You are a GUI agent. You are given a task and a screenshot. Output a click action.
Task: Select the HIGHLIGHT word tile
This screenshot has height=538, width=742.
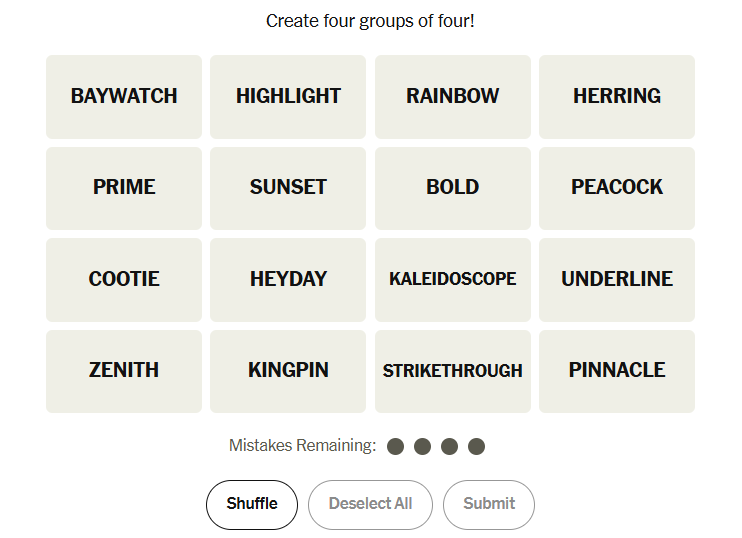[288, 96]
